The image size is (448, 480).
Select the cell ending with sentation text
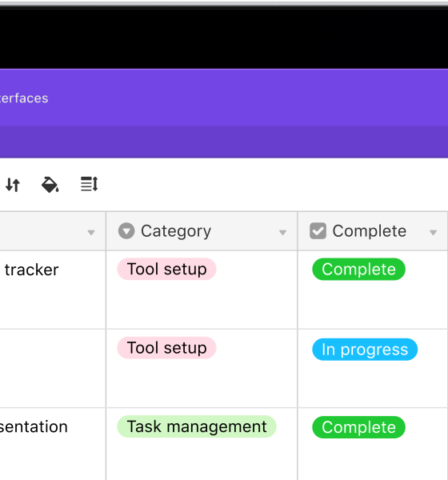pyautogui.click(x=53, y=444)
